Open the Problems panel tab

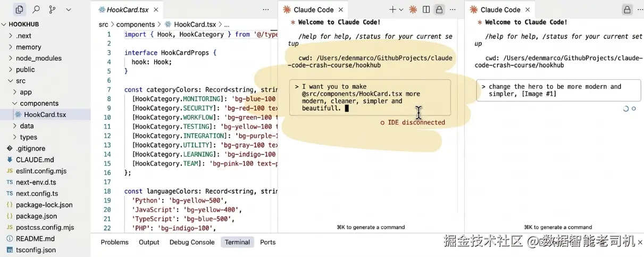point(115,242)
